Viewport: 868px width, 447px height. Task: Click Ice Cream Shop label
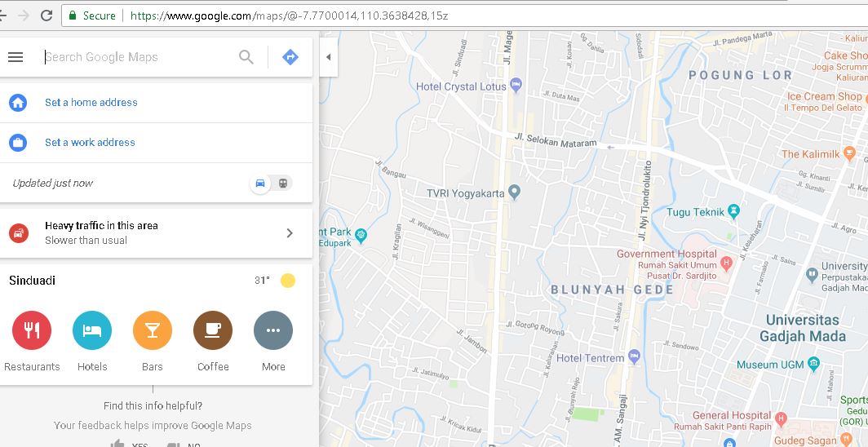pyautogui.click(x=825, y=96)
